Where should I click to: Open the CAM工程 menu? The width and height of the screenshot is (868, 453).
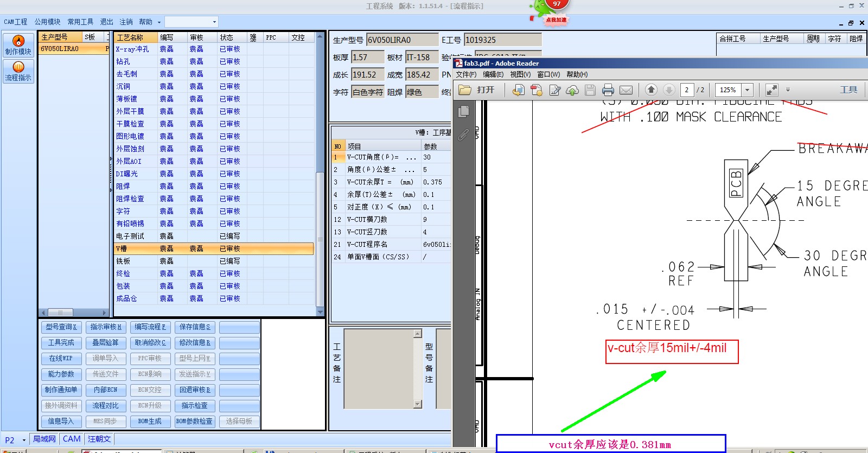pos(16,22)
